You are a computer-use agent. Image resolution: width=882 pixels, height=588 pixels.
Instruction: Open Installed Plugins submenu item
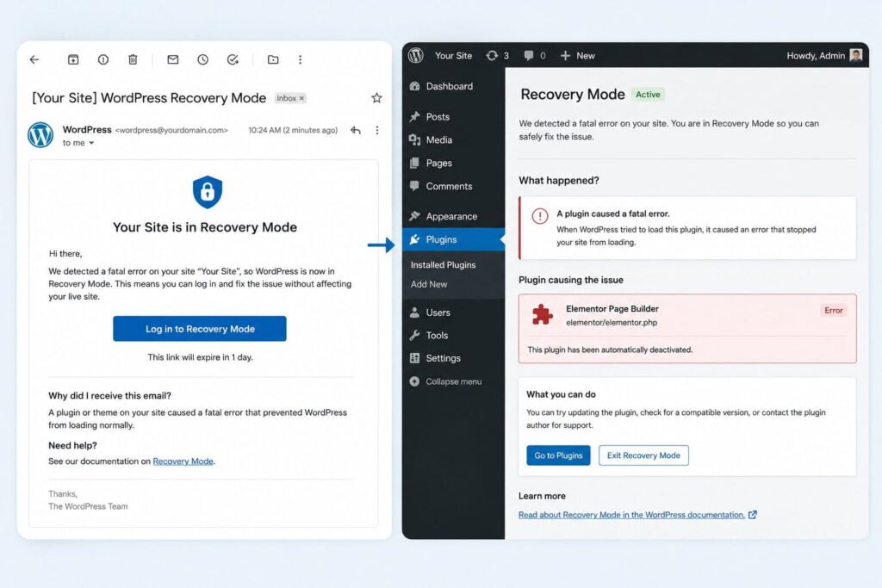click(443, 265)
